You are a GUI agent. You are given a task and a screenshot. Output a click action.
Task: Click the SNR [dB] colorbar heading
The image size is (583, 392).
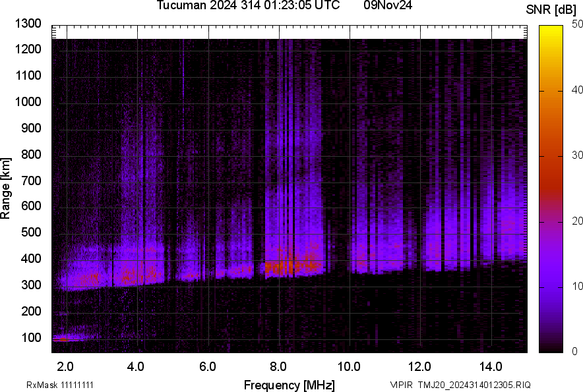551,9
